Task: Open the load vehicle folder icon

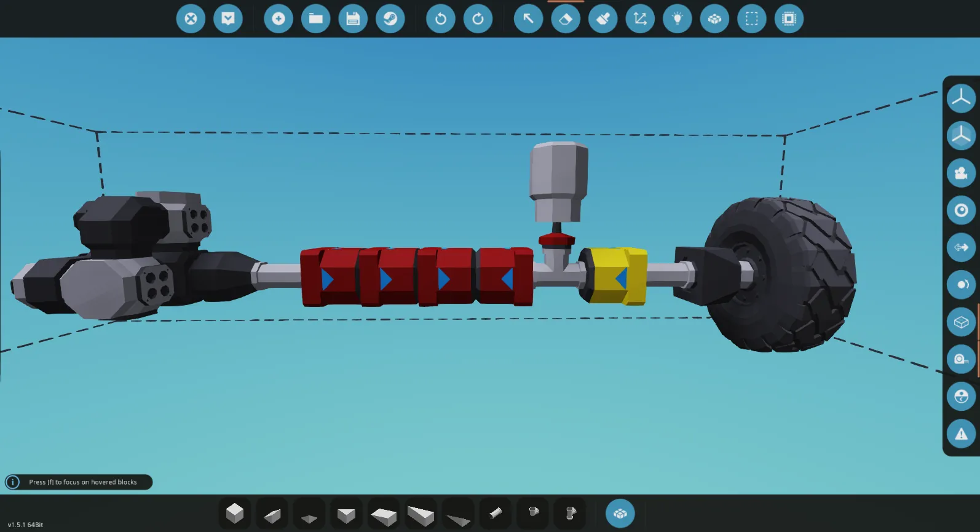Action: 316,18
